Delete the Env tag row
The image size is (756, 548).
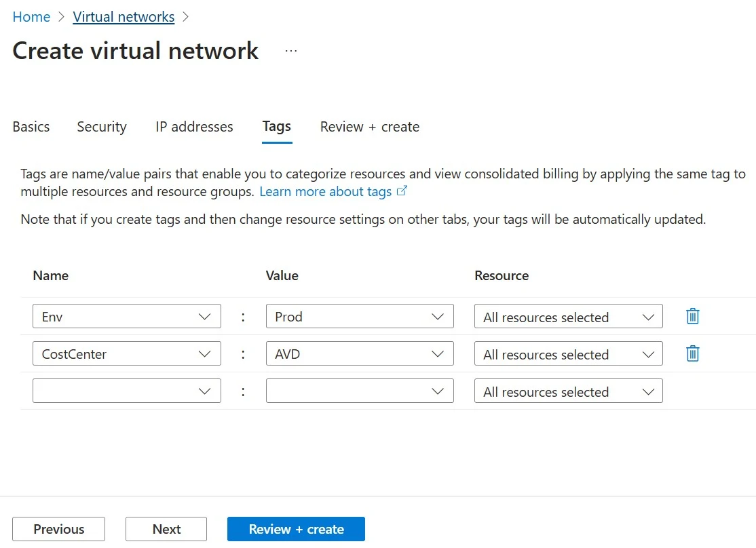(692, 316)
